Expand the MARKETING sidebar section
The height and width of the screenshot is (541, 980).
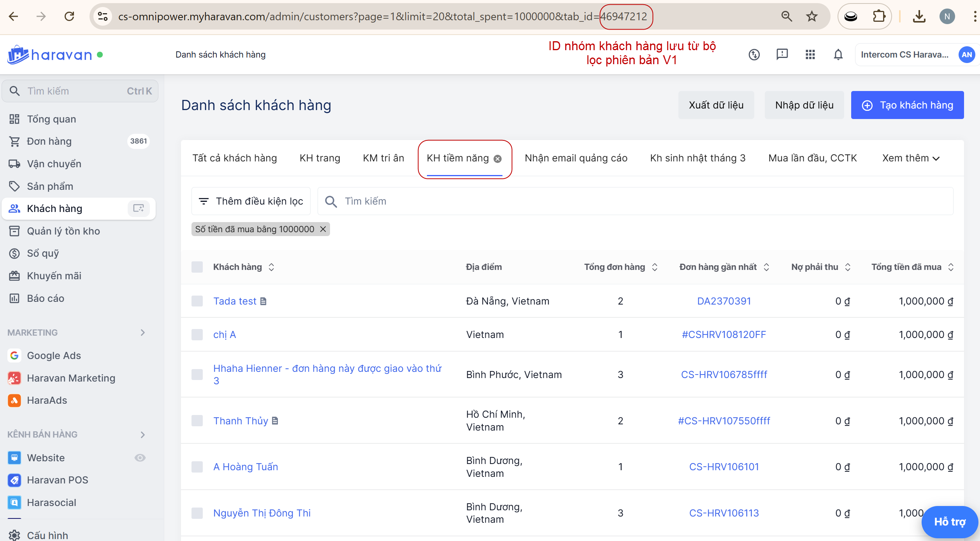142,333
